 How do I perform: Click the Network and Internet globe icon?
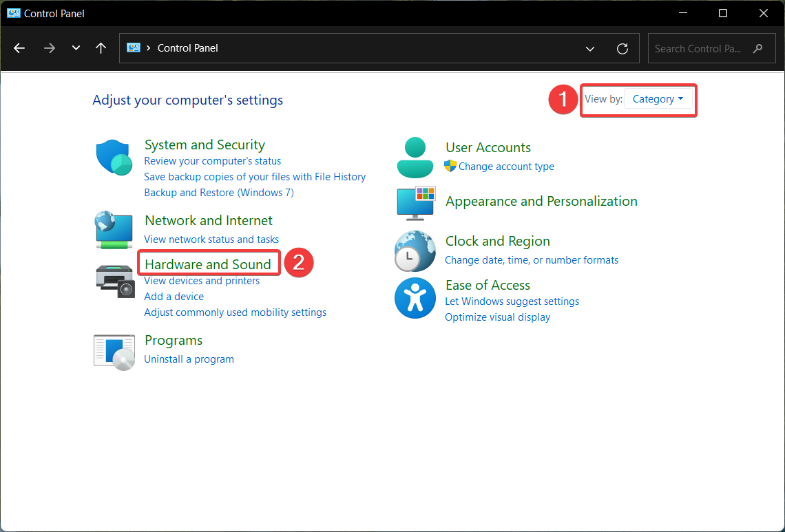tap(114, 230)
